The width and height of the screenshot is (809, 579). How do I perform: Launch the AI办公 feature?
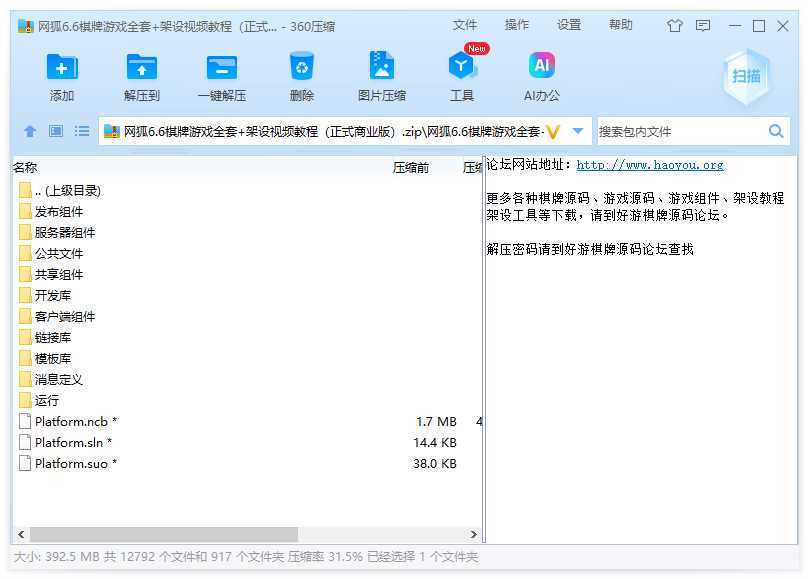(541, 68)
